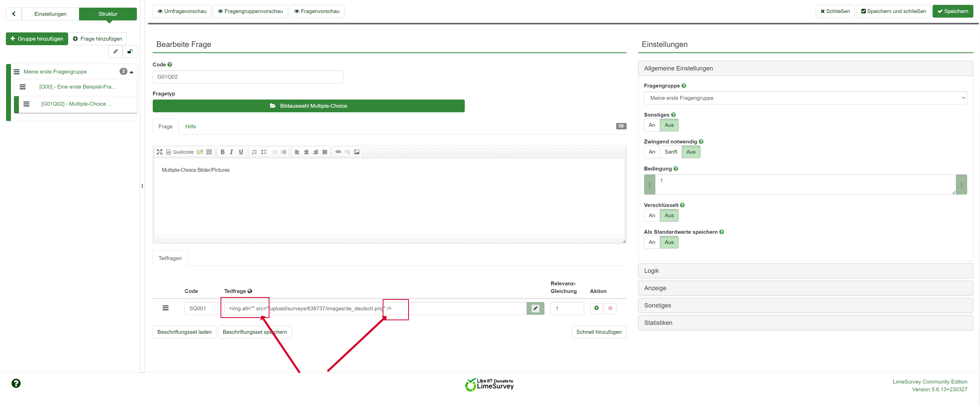Screen dimensions: 980x405
Task: Center-align the question text
Action: pyautogui.click(x=306, y=152)
